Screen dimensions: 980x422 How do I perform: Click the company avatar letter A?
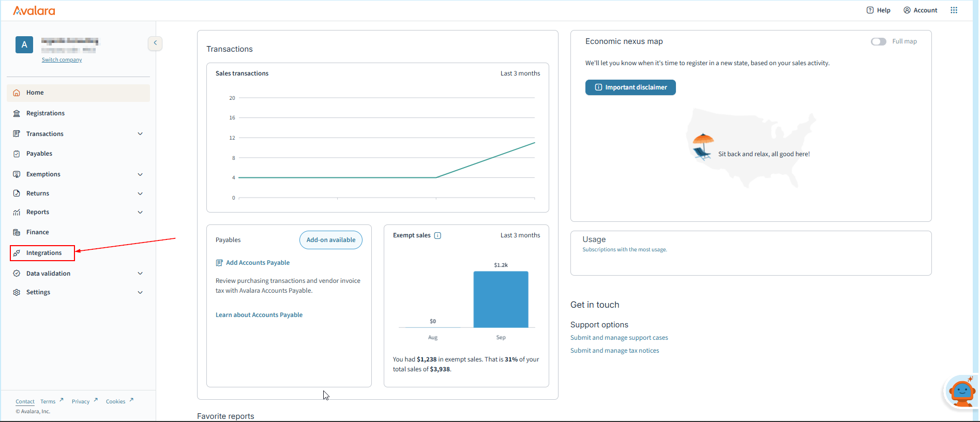pyautogui.click(x=24, y=45)
